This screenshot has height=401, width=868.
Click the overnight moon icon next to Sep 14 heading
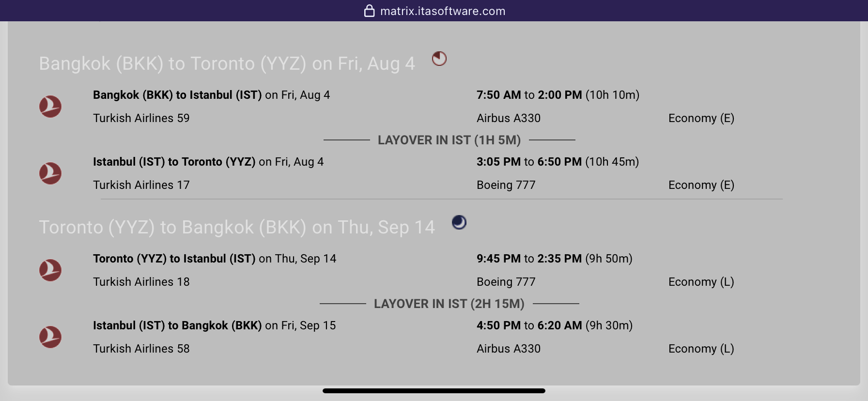pos(459,222)
